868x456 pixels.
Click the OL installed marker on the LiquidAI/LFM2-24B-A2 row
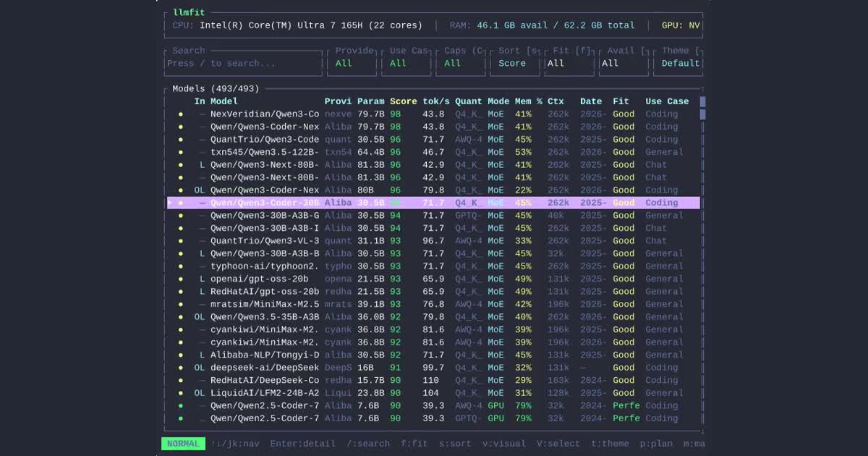pyautogui.click(x=200, y=393)
